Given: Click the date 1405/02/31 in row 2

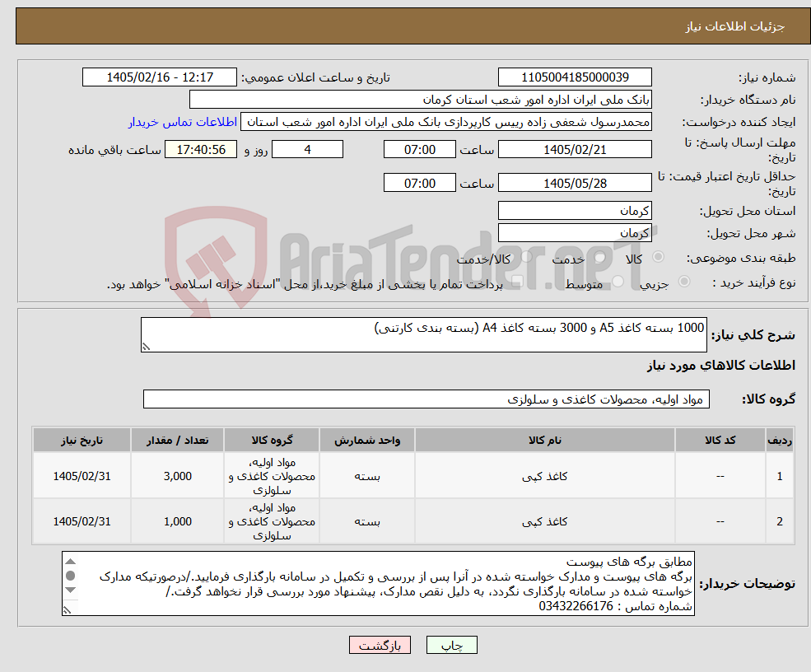Looking at the screenshot, I should point(82,521).
